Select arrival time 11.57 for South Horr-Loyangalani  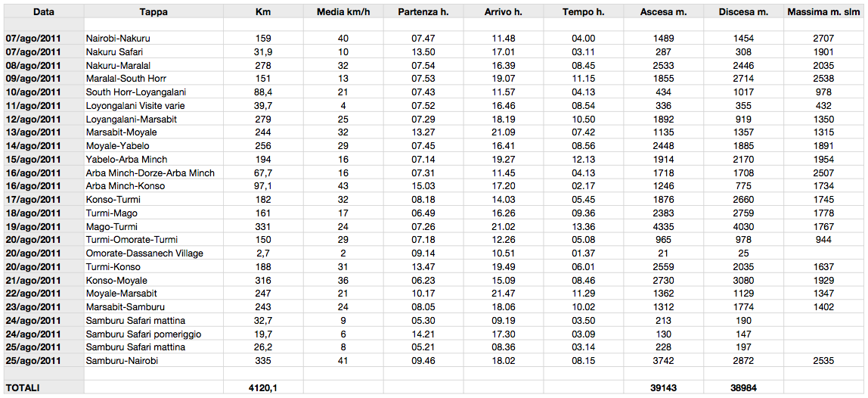pos(504,92)
